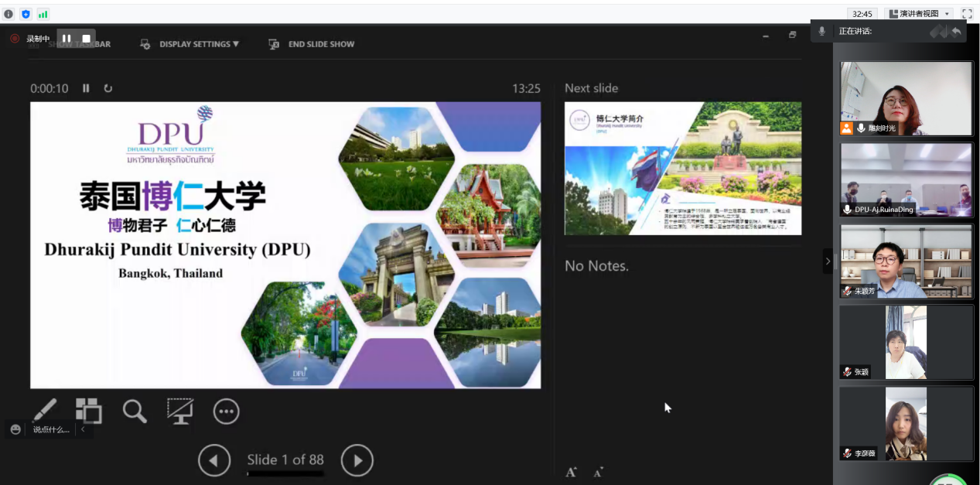Click the 说点什么 chat input
Image resolution: width=980 pixels, height=485 pixels.
pyautogui.click(x=51, y=429)
